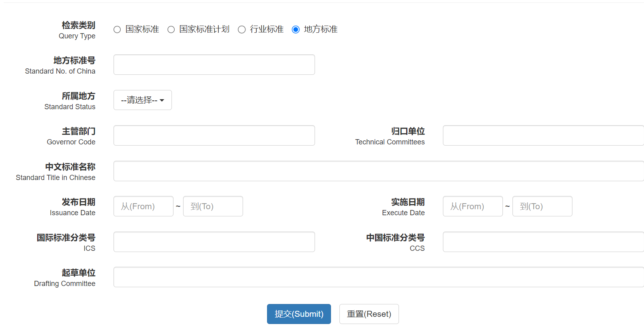The height and width of the screenshot is (328, 644).
Task: Select the 国家标准 radio button
Action: click(x=117, y=30)
